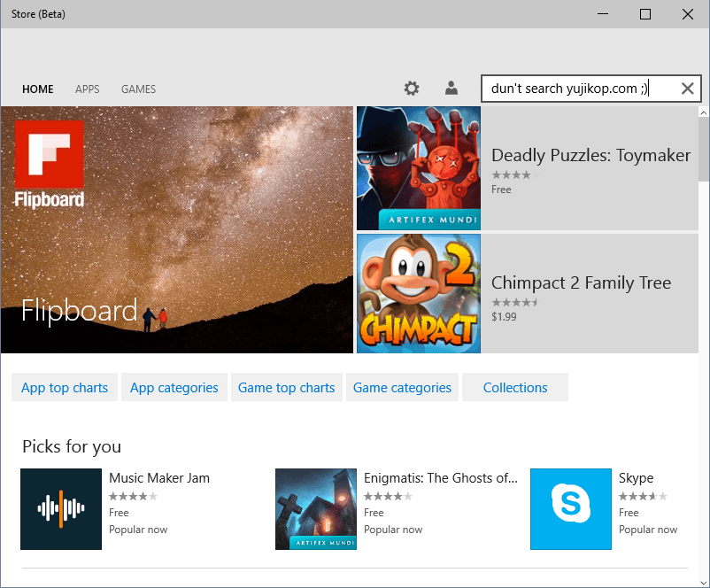Open the Skype app icon
Screen dimensions: 710x588
[571, 509]
